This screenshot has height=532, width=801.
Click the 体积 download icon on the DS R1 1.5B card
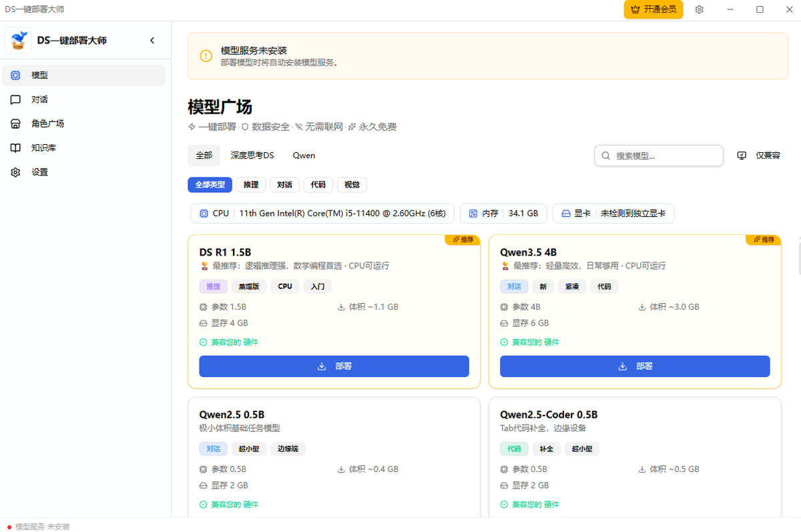click(x=342, y=307)
